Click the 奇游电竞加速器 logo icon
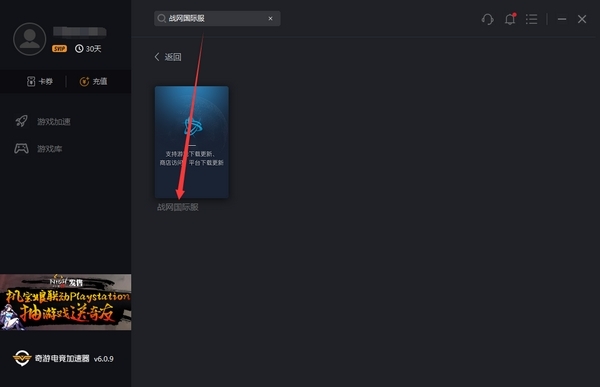 22,358
